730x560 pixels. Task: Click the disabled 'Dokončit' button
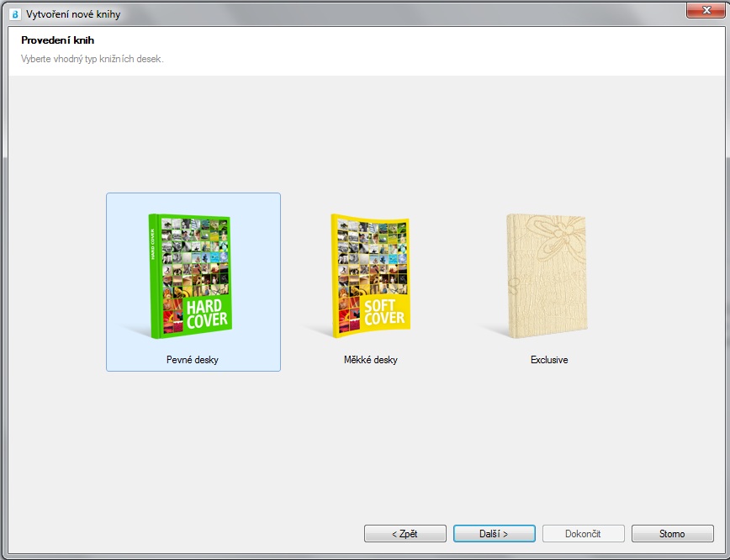tap(584, 533)
